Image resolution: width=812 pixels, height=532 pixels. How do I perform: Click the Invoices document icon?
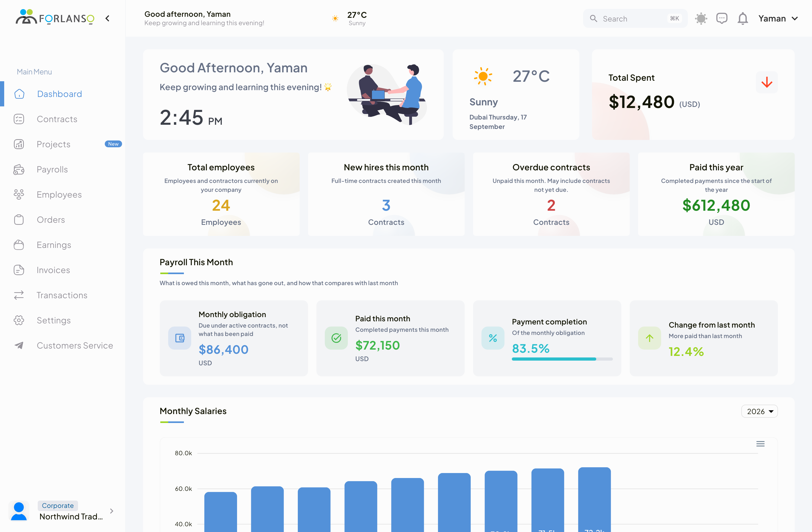(19, 270)
